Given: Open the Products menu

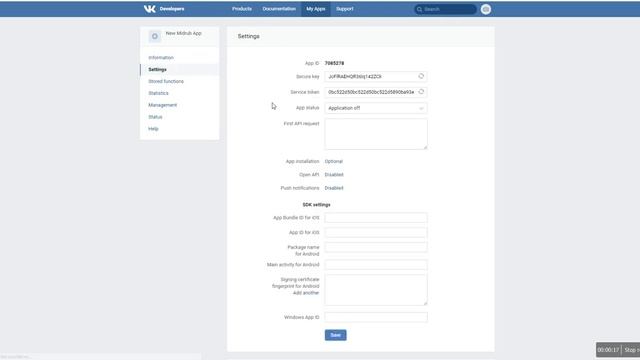Looking at the screenshot, I should 242,9.
